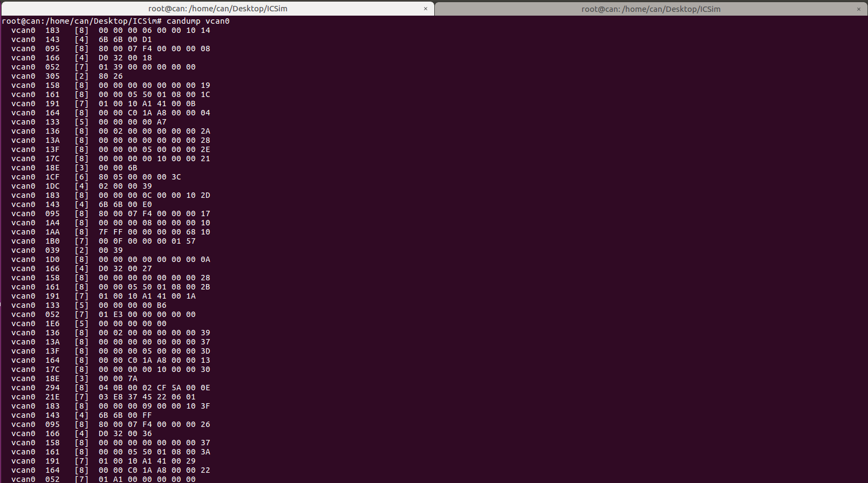Click the 166 row with data D0 32 00 18
The image size is (868, 483).
pos(81,58)
